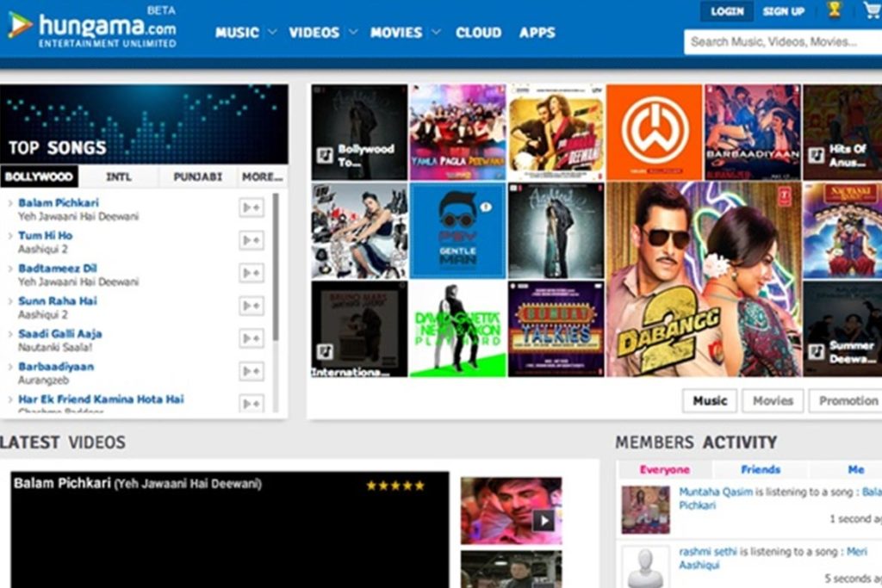Image resolution: width=882 pixels, height=588 pixels.
Task: Add Tum Hi Ho to the queue
Action: click(x=252, y=240)
